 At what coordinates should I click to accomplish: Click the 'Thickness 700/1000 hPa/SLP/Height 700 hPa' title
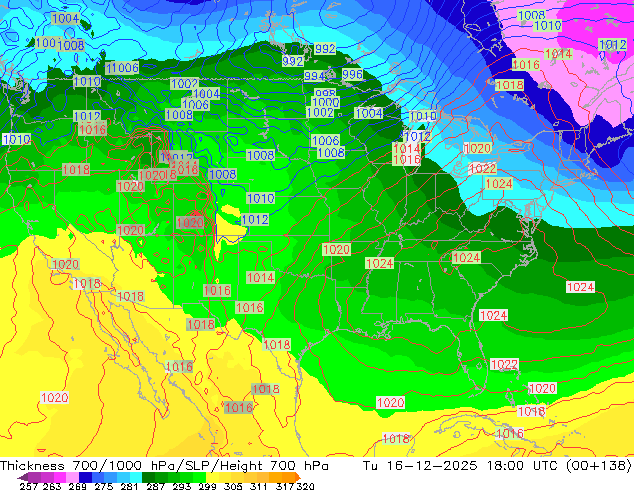click(164, 466)
